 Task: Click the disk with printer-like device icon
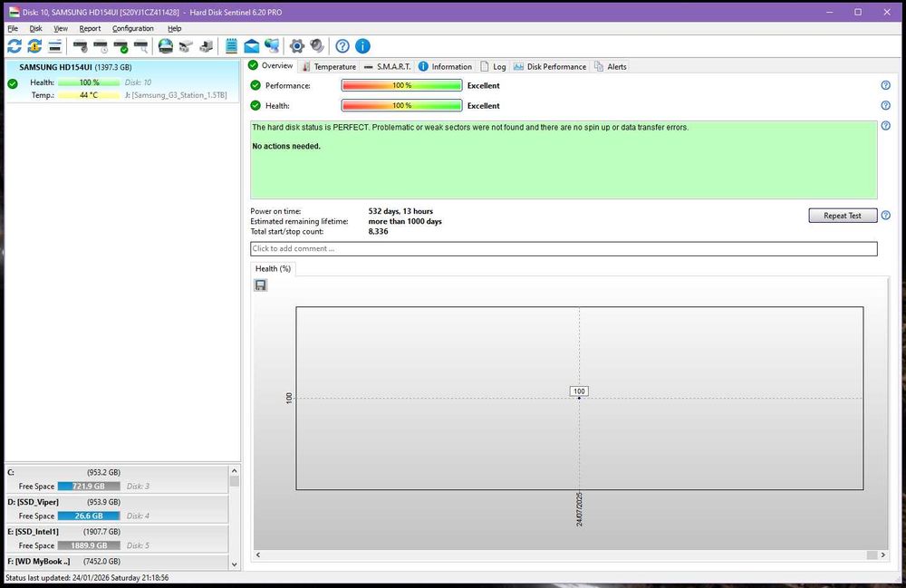click(207, 46)
